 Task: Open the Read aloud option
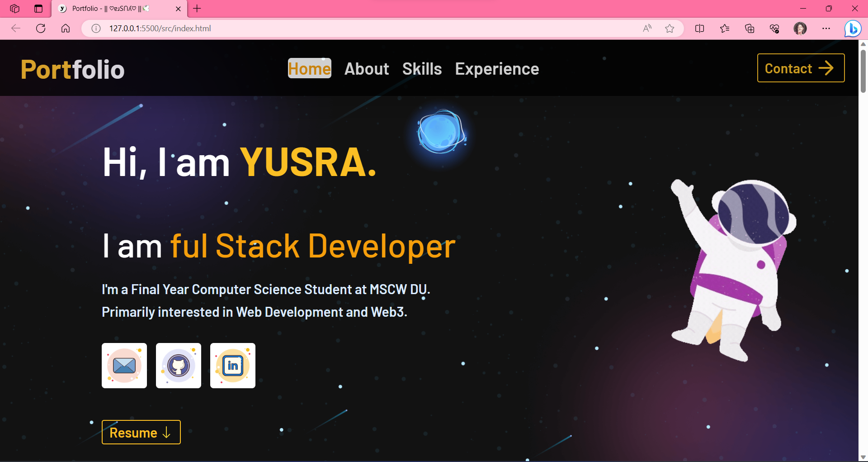pyautogui.click(x=647, y=29)
